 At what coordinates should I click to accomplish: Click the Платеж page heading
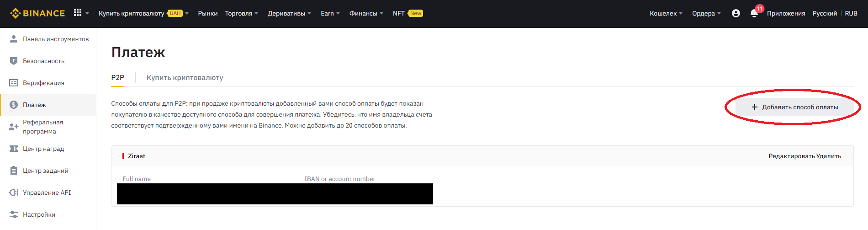coord(138,52)
